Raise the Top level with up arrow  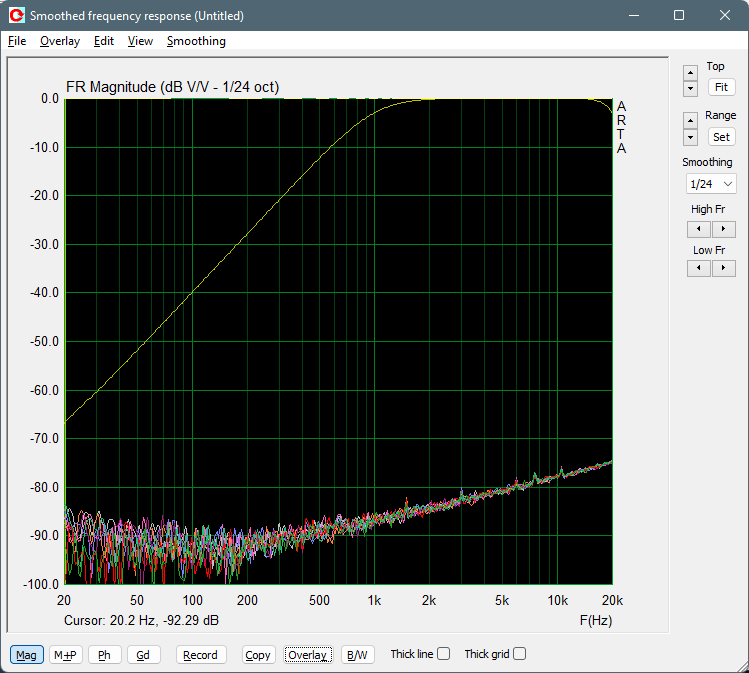690,73
